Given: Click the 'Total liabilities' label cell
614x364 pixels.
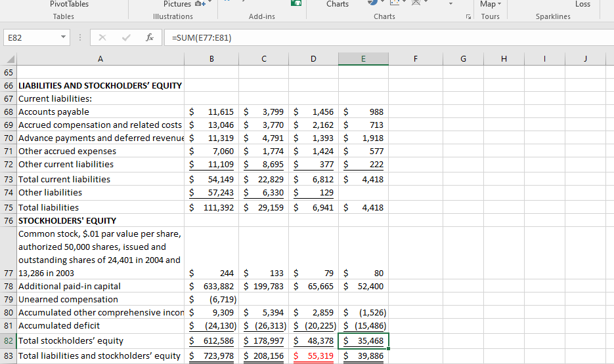Looking at the screenshot, I should (100, 207).
